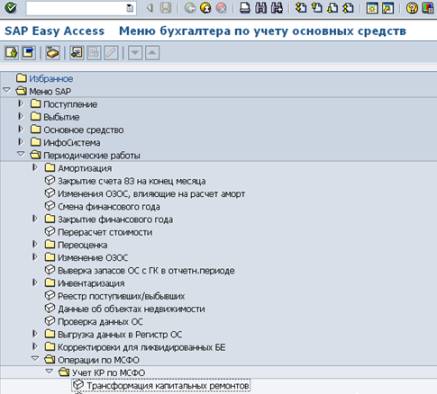The height and width of the screenshot is (394, 437).
Task: Select the Избранное folder
Action: (45, 78)
